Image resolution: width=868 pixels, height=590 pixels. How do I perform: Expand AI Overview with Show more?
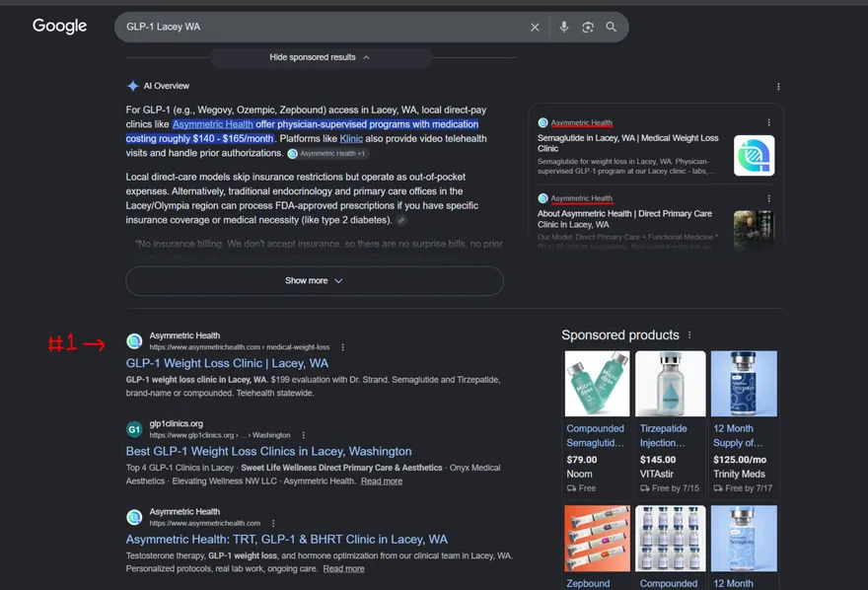[315, 280]
